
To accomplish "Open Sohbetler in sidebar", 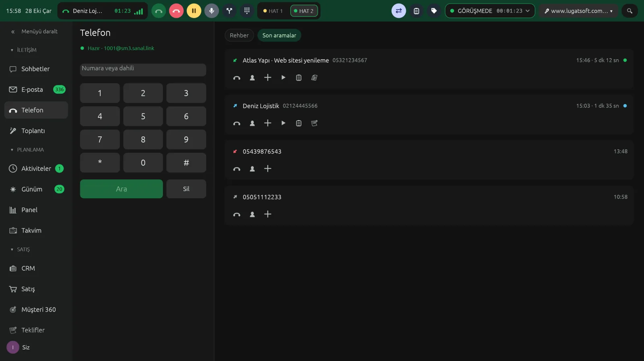I will (36, 69).
